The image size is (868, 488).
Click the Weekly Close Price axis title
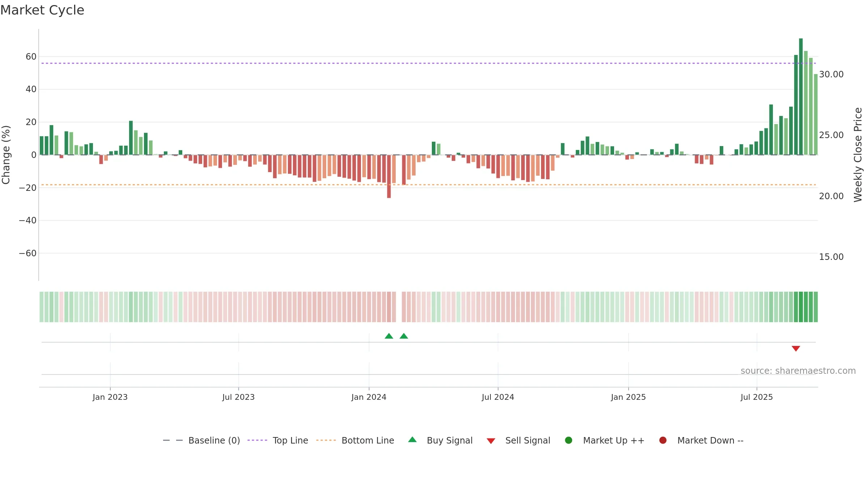coord(858,155)
